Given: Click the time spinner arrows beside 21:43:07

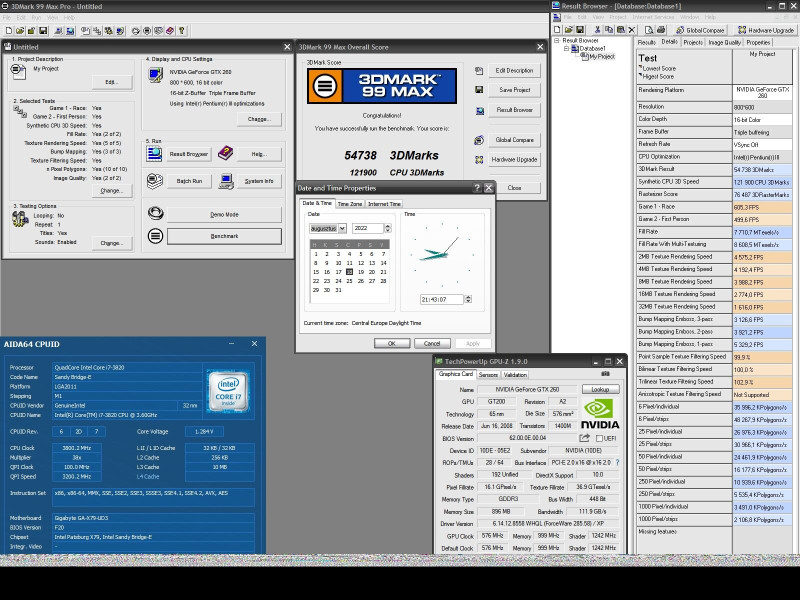Looking at the screenshot, I should click(468, 299).
